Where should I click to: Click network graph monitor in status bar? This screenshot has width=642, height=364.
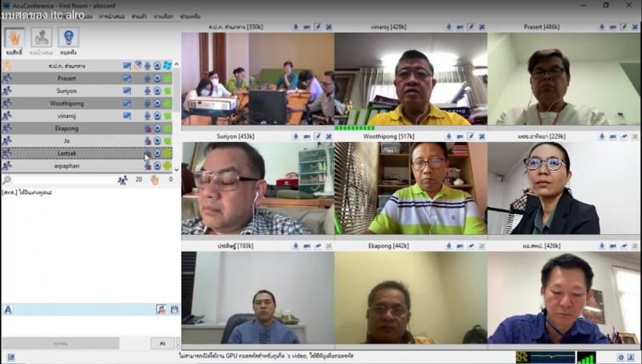coord(546,357)
